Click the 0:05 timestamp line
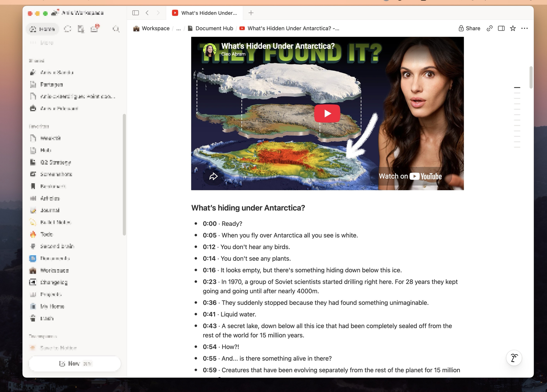Image resolution: width=547 pixels, height=392 pixels. (x=280, y=235)
